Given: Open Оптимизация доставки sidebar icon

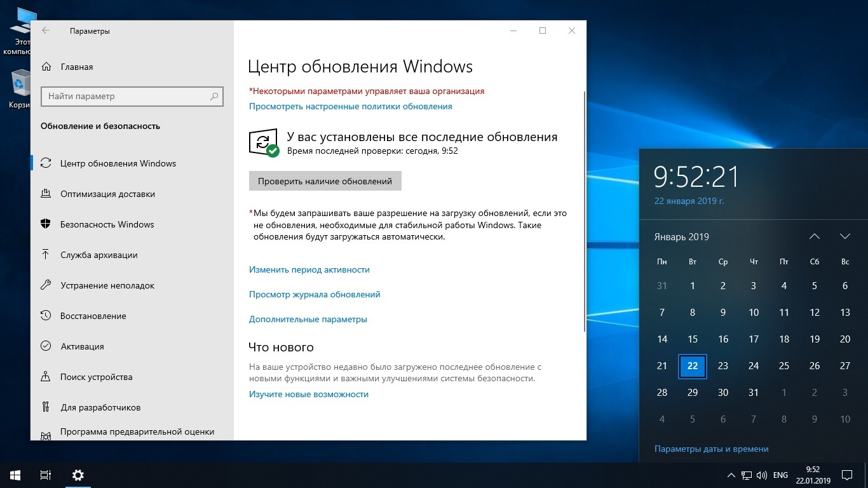Looking at the screenshot, I should pyautogui.click(x=46, y=194).
